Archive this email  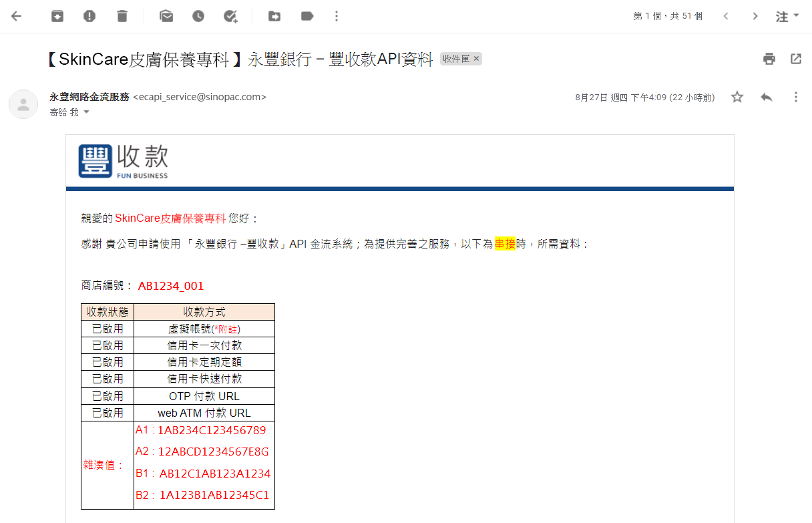click(x=57, y=16)
